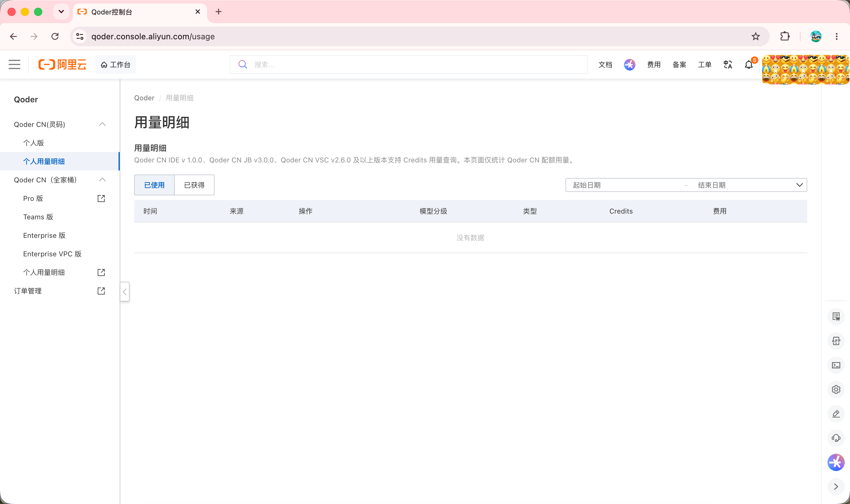Open the customer support headset icon
This screenshot has height=504, width=850.
point(836,438)
